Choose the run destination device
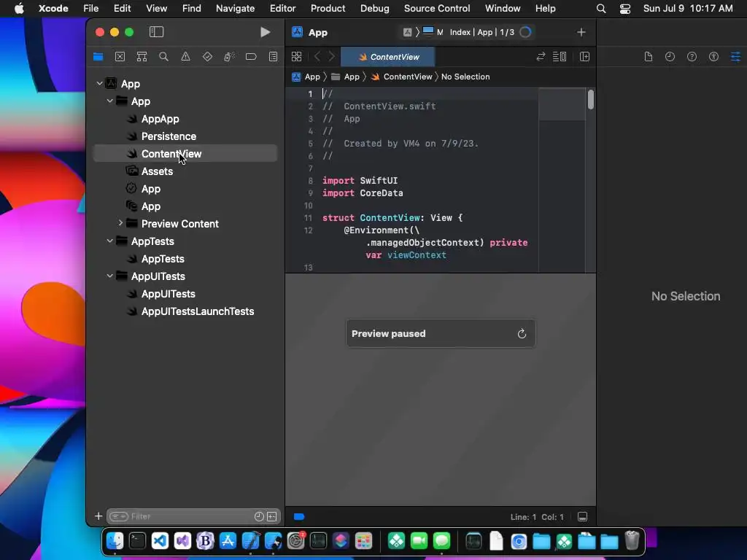747x560 pixels. [x=433, y=32]
